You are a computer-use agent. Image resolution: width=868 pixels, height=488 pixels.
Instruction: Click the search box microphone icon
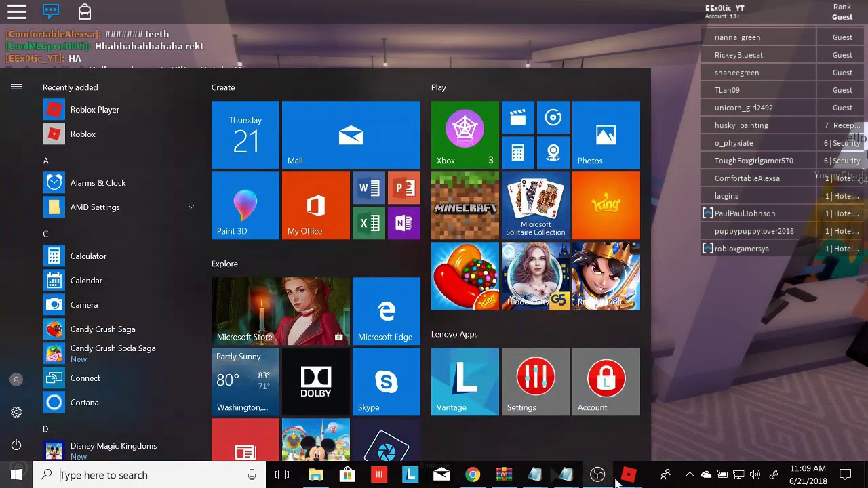(252, 475)
